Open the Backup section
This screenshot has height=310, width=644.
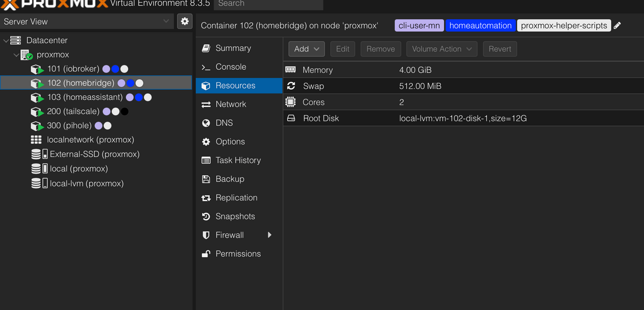tap(239, 179)
